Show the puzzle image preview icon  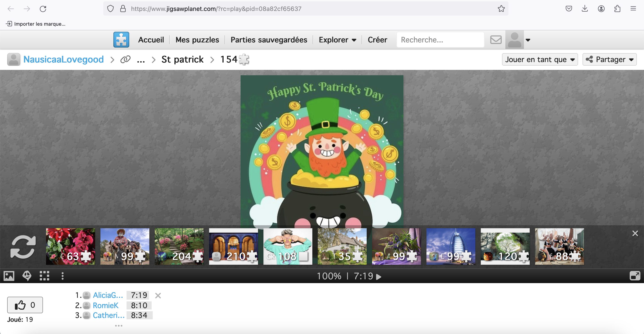click(x=9, y=276)
